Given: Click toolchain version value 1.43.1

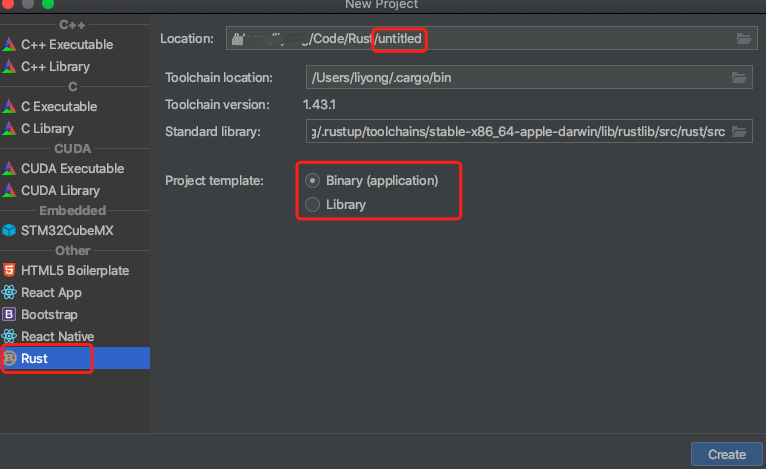Looking at the screenshot, I should [319, 105].
